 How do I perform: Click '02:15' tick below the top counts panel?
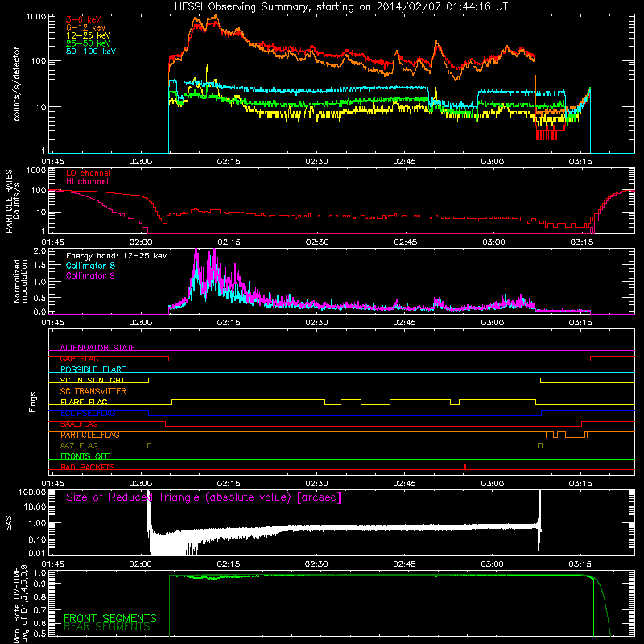[229, 162]
